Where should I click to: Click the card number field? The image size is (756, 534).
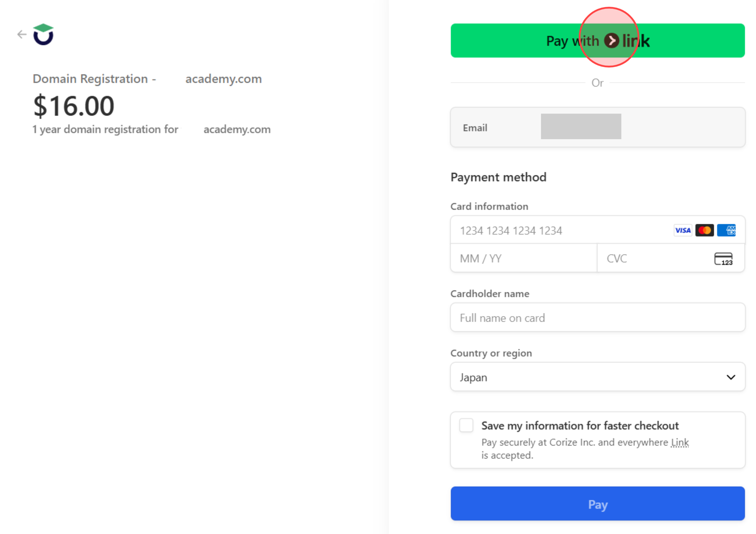coord(560,230)
